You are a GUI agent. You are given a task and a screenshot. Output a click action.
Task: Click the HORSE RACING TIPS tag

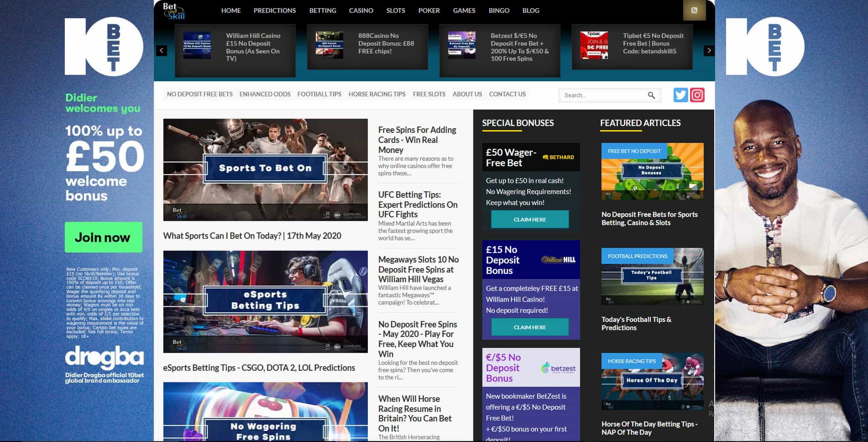[x=632, y=361]
